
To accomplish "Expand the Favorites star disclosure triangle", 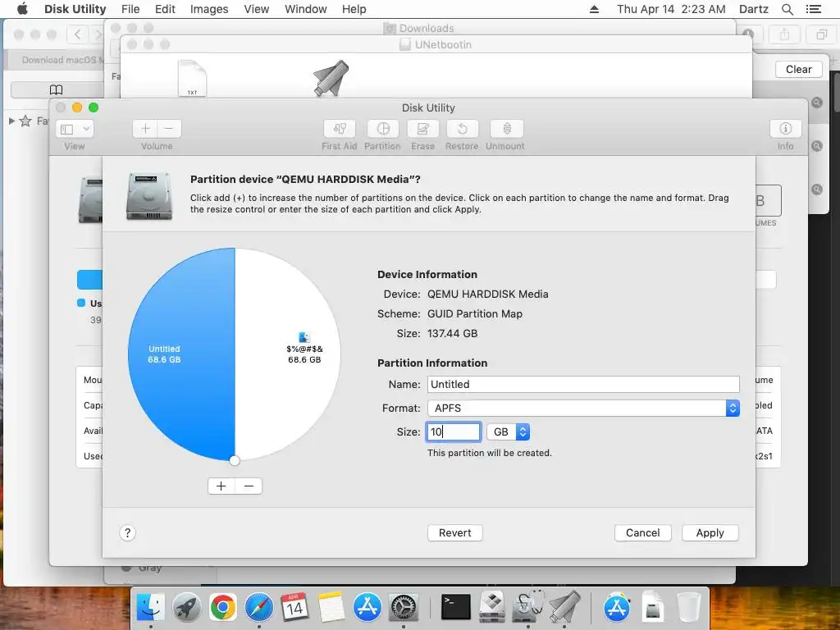I will (11, 121).
